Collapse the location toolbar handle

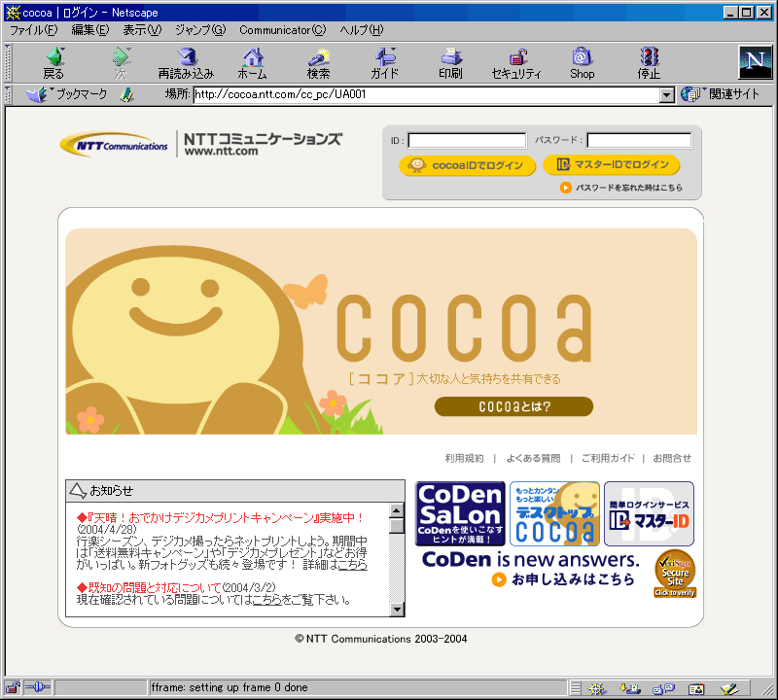point(8,94)
